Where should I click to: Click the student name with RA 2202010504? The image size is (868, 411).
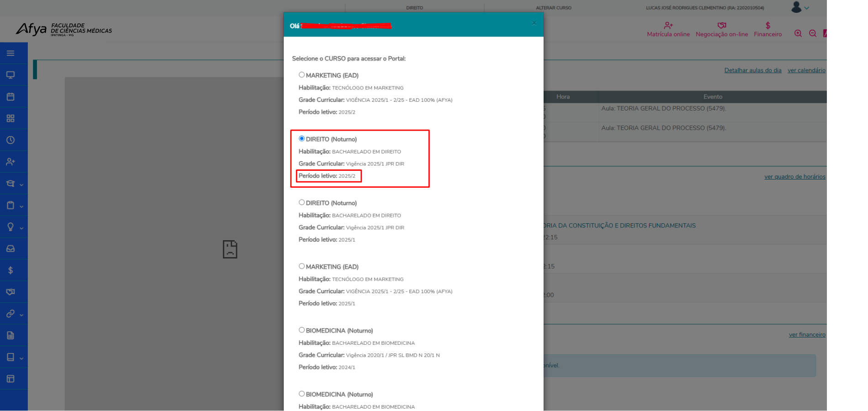coord(705,8)
